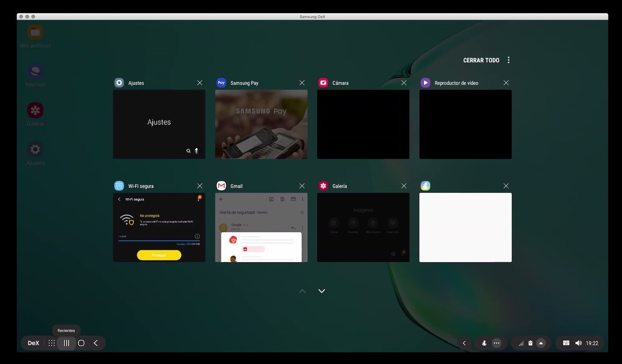Show more recent apps via the down chevron
Screen dimensions: 622x364
(322, 291)
